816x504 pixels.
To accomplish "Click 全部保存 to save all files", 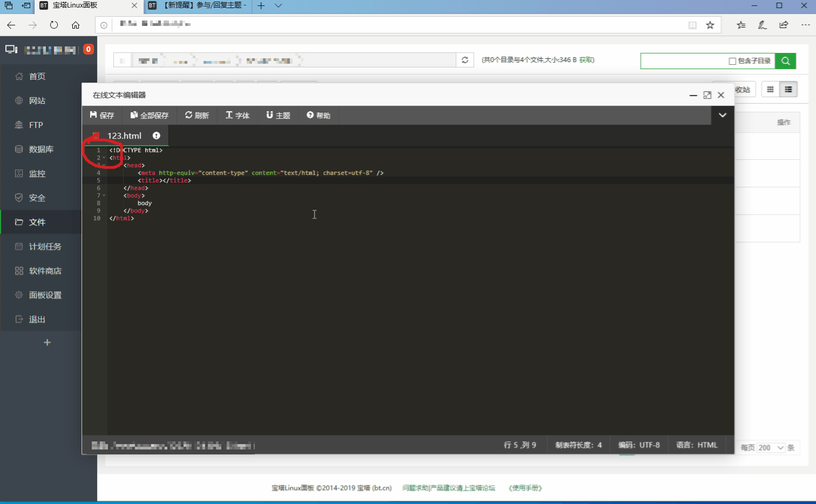I will click(149, 115).
